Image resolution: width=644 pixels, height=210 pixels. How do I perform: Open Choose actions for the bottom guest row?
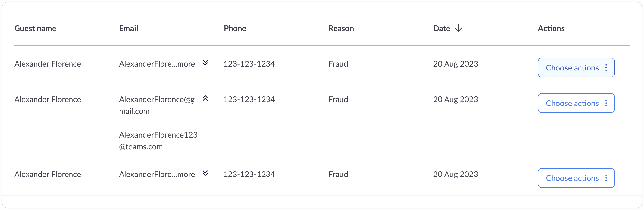tap(576, 178)
